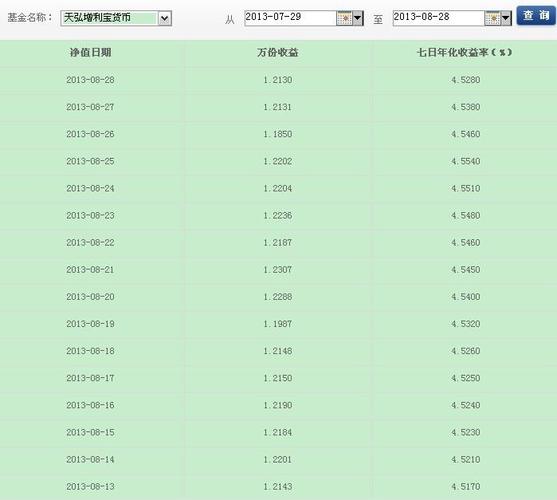Select the 天弘增利宝货币 fund name box
Image resolution: width=557 pixels, height=500 pixels.
click(116, 18)
